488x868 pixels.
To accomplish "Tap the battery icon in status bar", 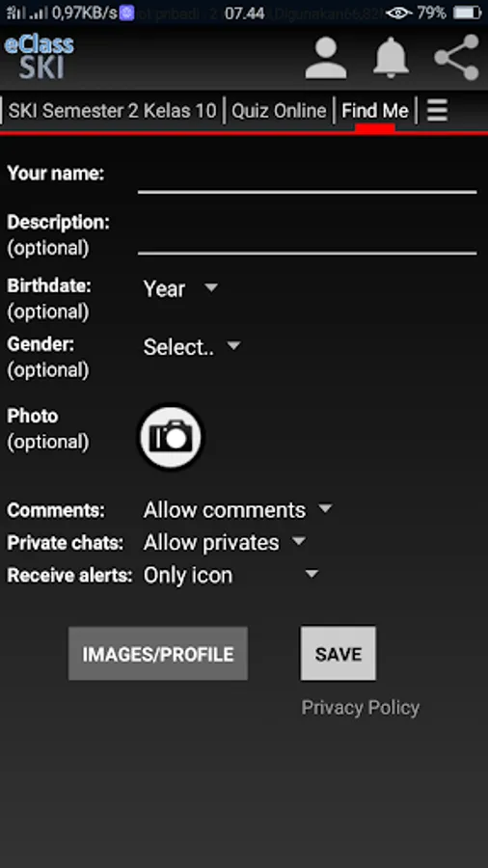I will point(467,13).
